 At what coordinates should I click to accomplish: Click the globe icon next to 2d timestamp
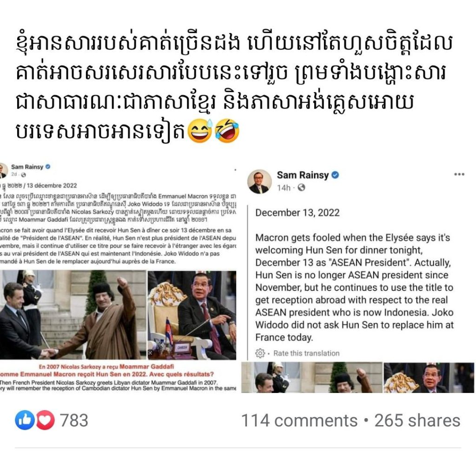coord(24,174)
